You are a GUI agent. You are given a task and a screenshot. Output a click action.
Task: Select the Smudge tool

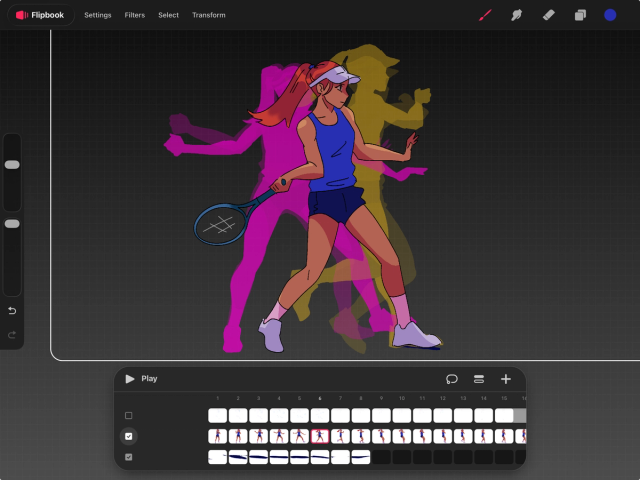coord(517,15)
